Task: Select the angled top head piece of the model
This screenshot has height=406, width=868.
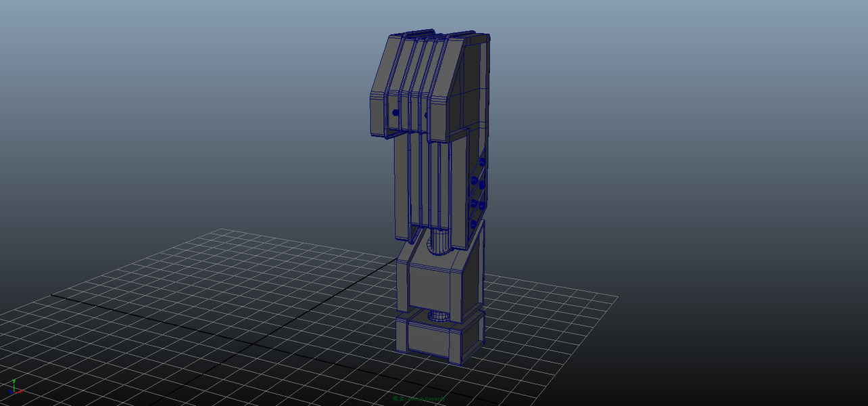Action: (429, 85)
